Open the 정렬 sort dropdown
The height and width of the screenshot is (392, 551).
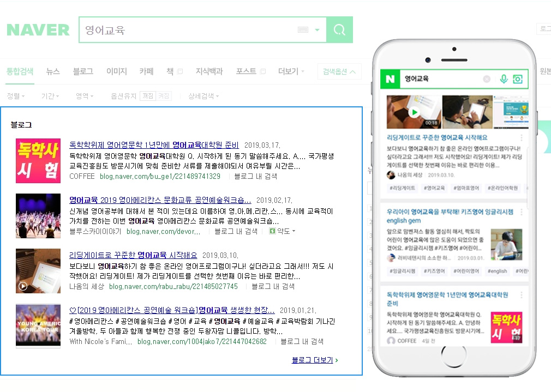click(16, 96)
